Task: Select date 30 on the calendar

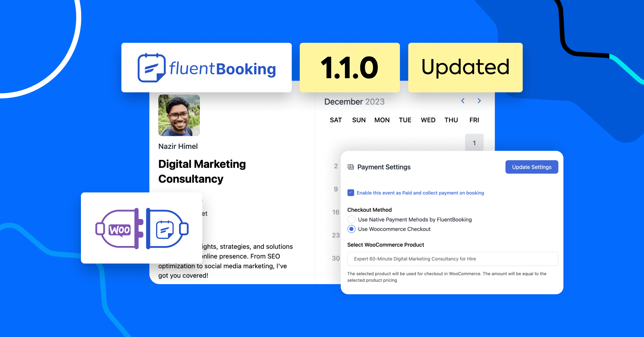Action: [336, 258]
